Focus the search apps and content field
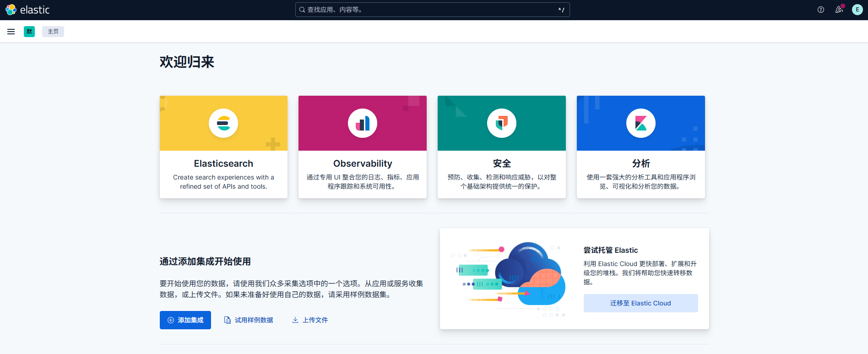Image resolution: width=868 pixels, height=354 pixels. point(433,10)
